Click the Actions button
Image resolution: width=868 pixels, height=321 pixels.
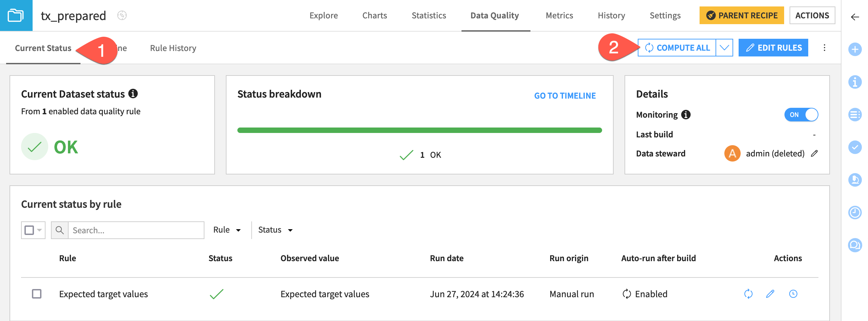[x=812, y=15]
